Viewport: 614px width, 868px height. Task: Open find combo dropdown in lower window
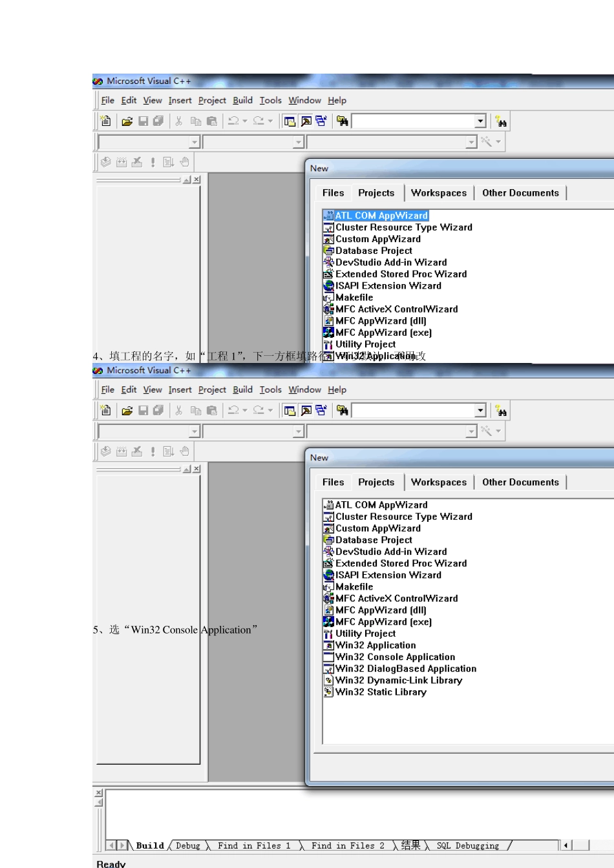pos(480,411)
